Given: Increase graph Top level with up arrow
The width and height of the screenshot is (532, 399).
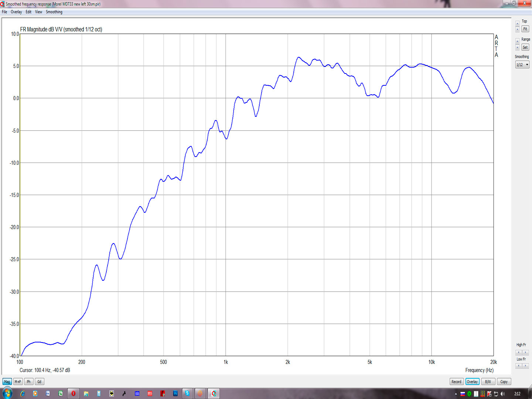Looking at the screenshot, I should click(517, 24).
